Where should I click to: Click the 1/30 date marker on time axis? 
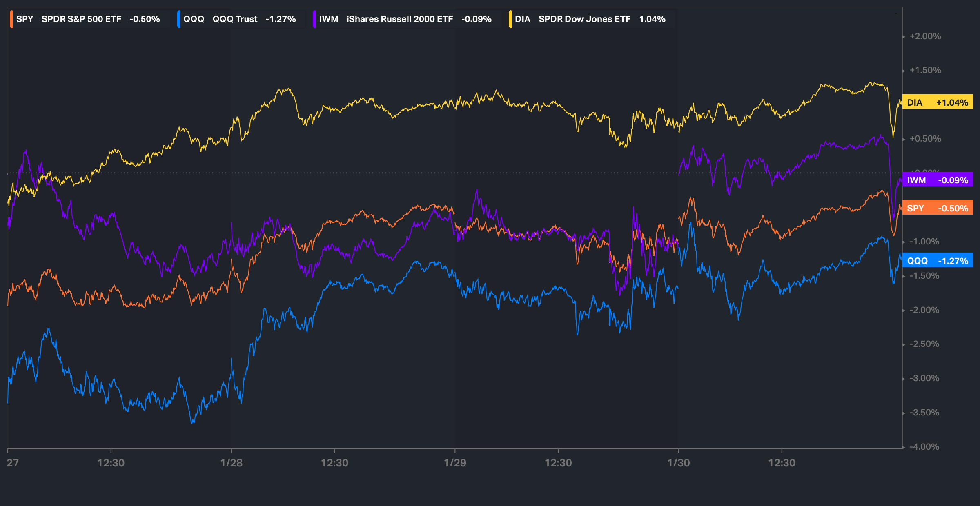click(678, 463)
